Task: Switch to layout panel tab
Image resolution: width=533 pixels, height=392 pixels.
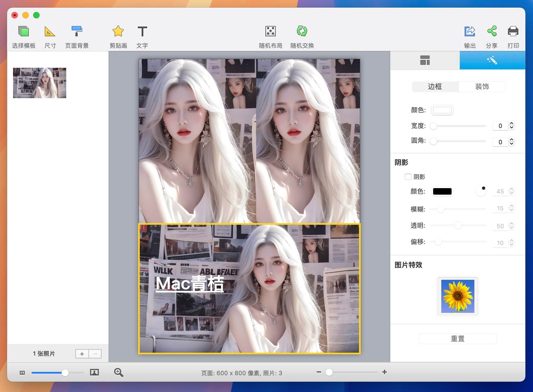Action: pyautogui.click(x=425, y=60)
